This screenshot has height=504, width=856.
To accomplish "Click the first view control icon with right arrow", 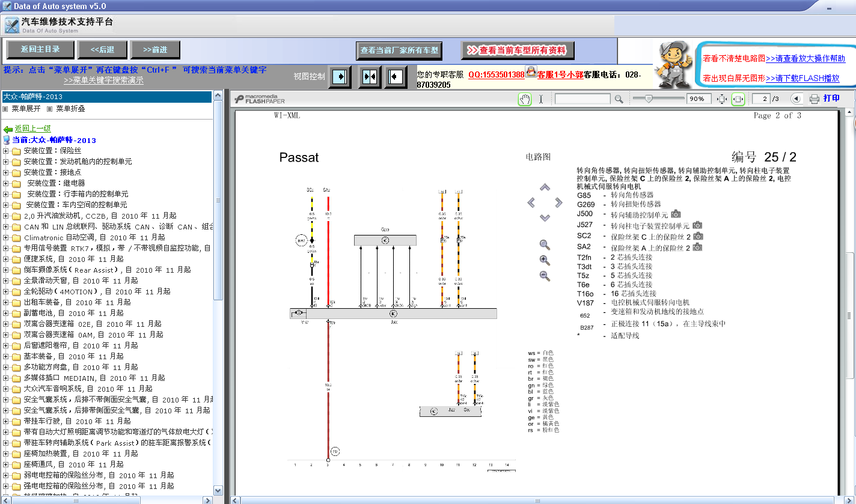I will pos(340,77).
